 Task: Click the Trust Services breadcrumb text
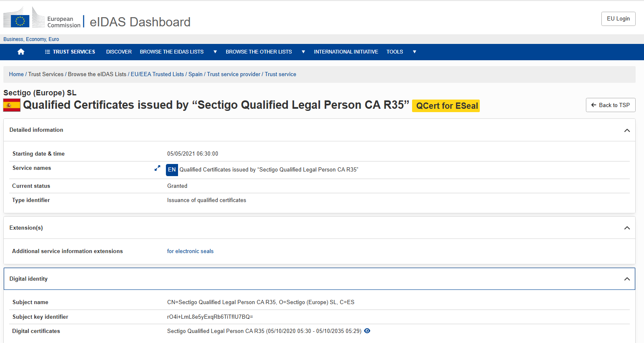[46, 74]
